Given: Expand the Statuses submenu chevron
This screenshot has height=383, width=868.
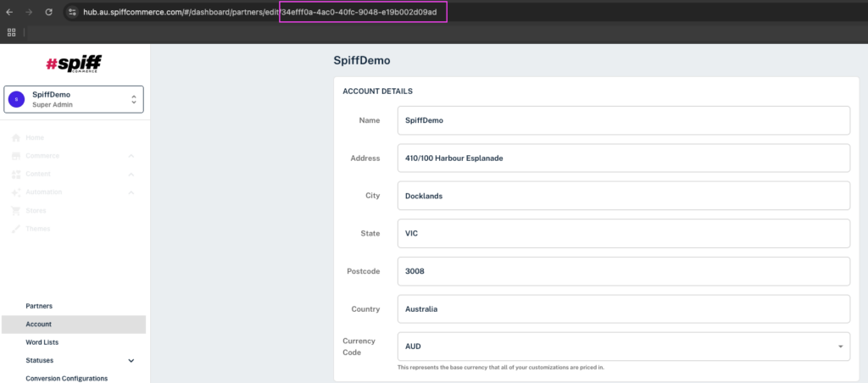Looking at the screenshot, I should pos(131,361).
